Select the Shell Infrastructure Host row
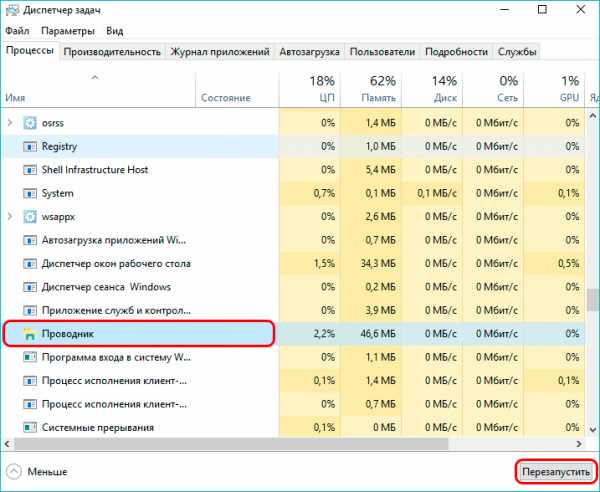The image size is (600, 492). coord(294,170)
